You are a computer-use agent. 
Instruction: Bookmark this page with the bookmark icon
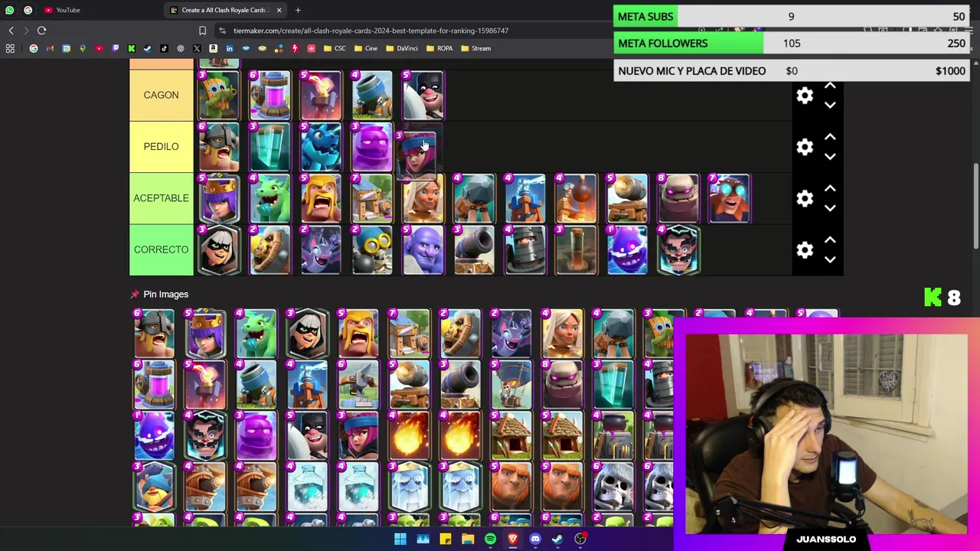click(202, 31)
